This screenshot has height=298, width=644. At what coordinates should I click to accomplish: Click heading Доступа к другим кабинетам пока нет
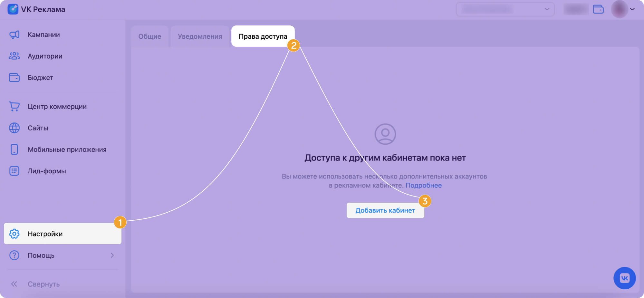385,158
